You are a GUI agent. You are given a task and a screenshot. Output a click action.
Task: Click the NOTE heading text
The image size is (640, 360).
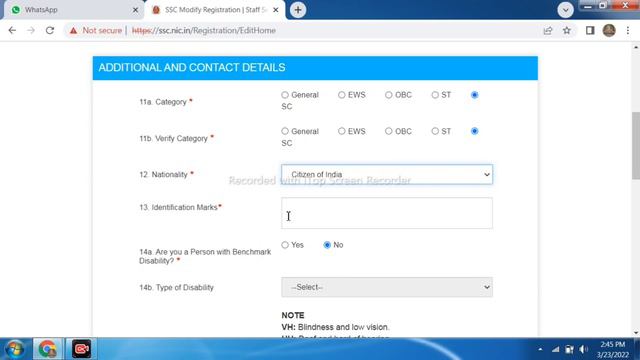tap(293, 316)
